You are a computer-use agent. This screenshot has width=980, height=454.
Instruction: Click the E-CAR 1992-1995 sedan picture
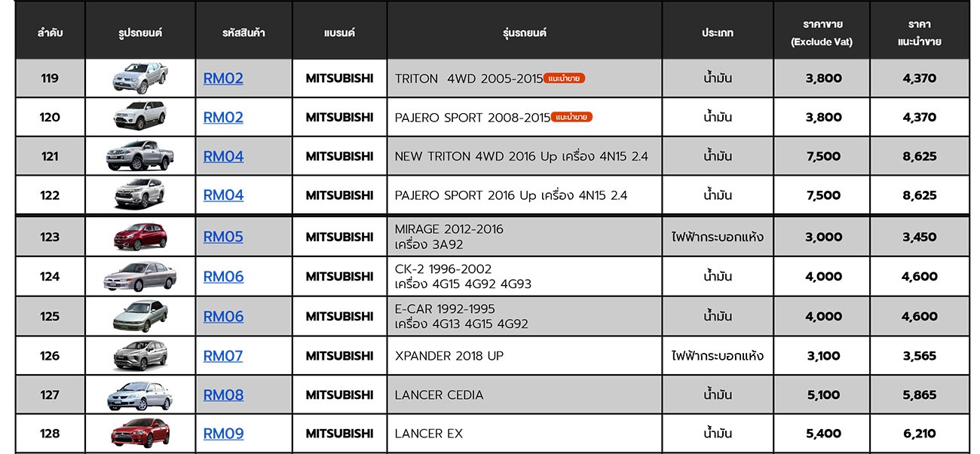pos(139,316)
